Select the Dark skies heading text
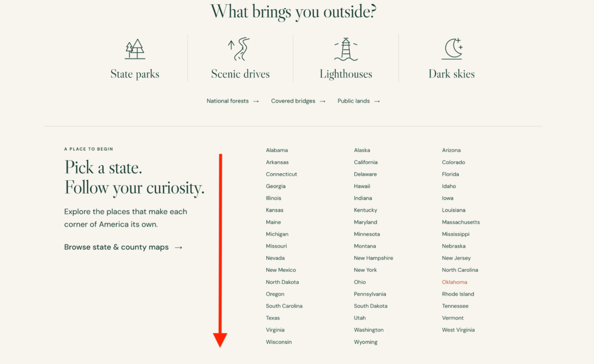Screen dimensions: 594x364 click(451, 74)
